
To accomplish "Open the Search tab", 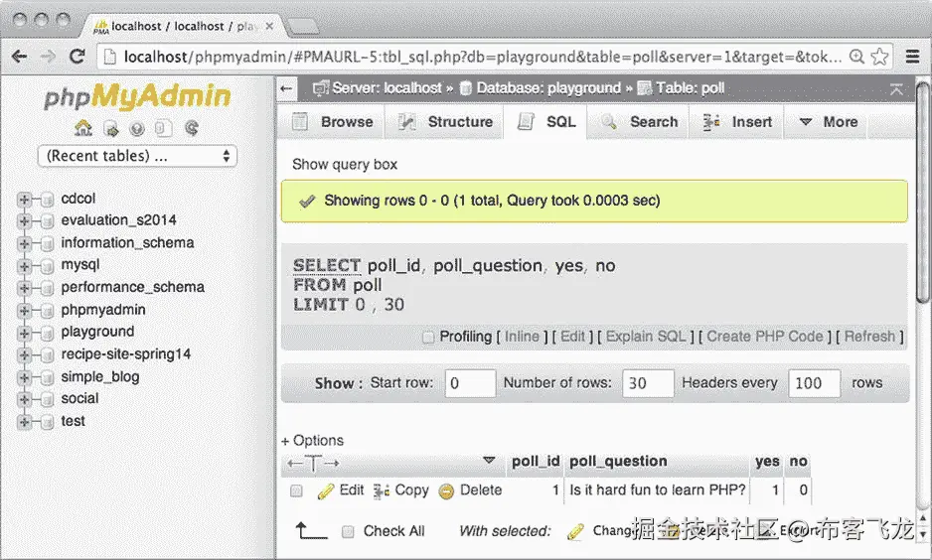I will [x=640, y=122].
